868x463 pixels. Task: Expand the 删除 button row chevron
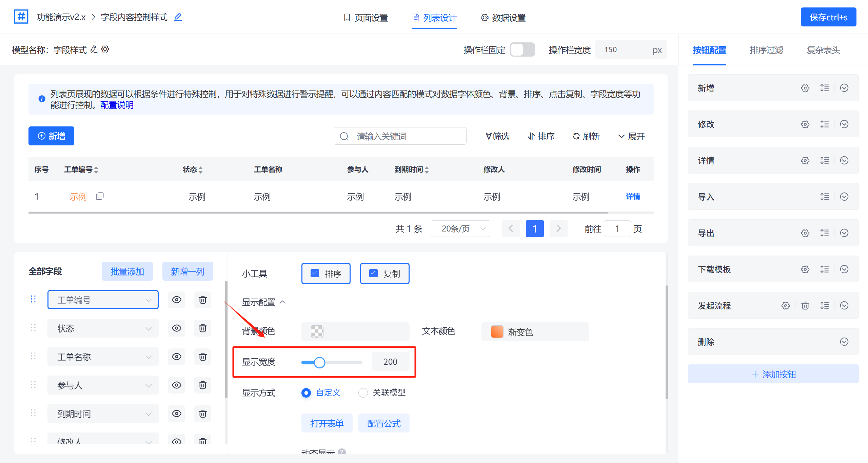[844, 342]
